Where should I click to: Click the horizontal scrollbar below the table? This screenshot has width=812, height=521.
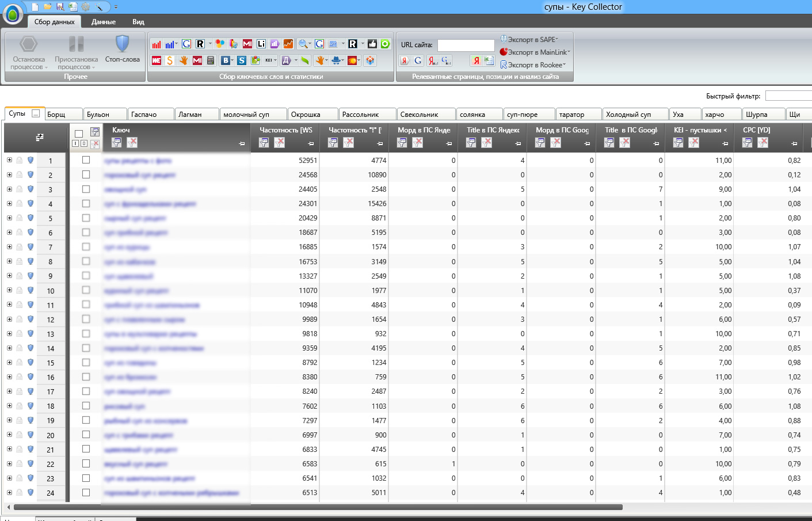click(318, 507)
